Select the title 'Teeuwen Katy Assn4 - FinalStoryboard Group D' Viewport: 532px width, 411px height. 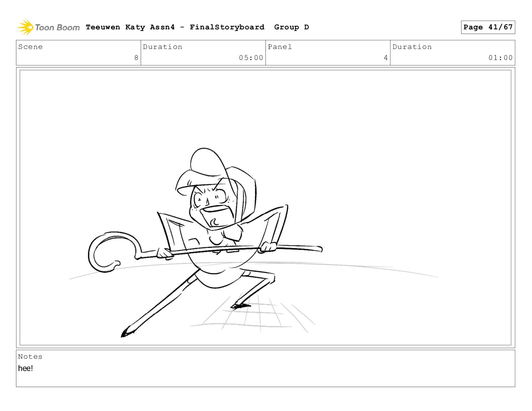tap(197, 27)
